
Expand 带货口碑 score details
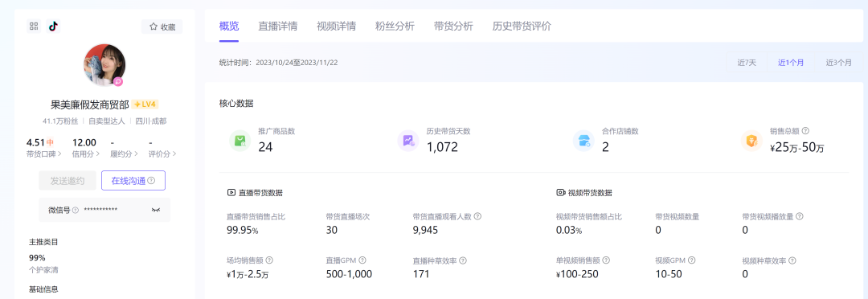point(43,154)
